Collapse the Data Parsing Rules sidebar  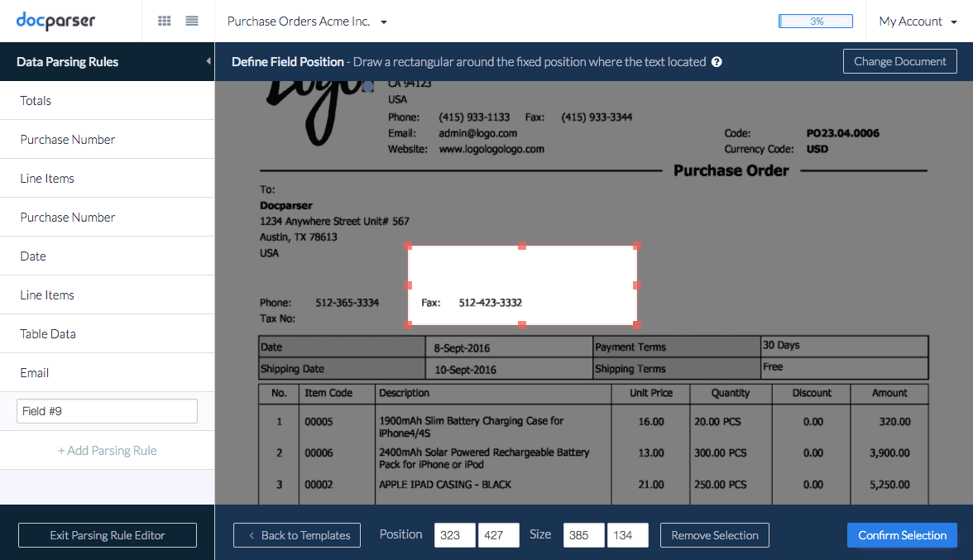pyautogui.click(x=208, y=60)
